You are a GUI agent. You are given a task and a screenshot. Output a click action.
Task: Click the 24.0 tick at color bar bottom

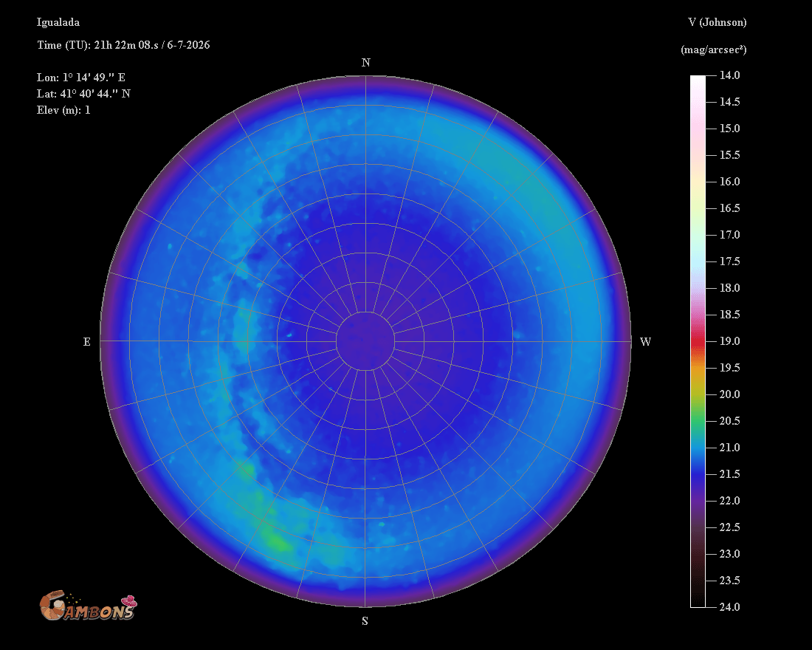[x=729, y=607]
